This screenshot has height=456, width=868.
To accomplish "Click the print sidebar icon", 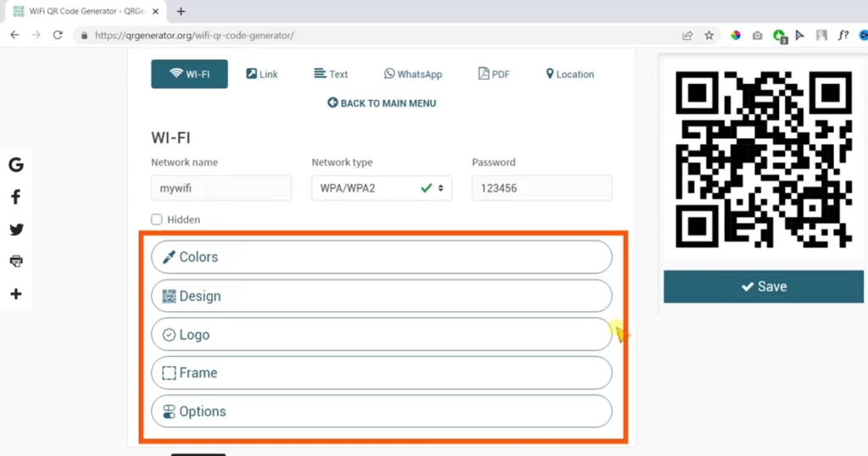I will tap(16, 261).
